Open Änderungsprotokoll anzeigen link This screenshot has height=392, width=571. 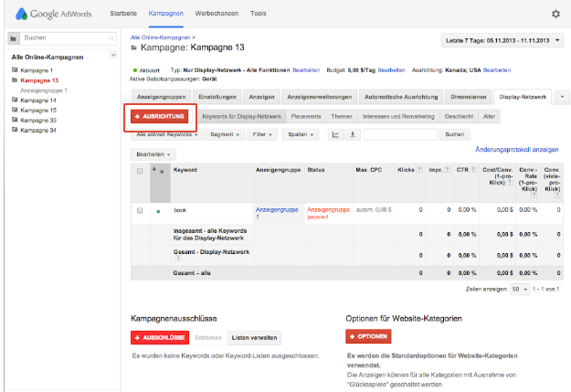[x=517, y=150]
